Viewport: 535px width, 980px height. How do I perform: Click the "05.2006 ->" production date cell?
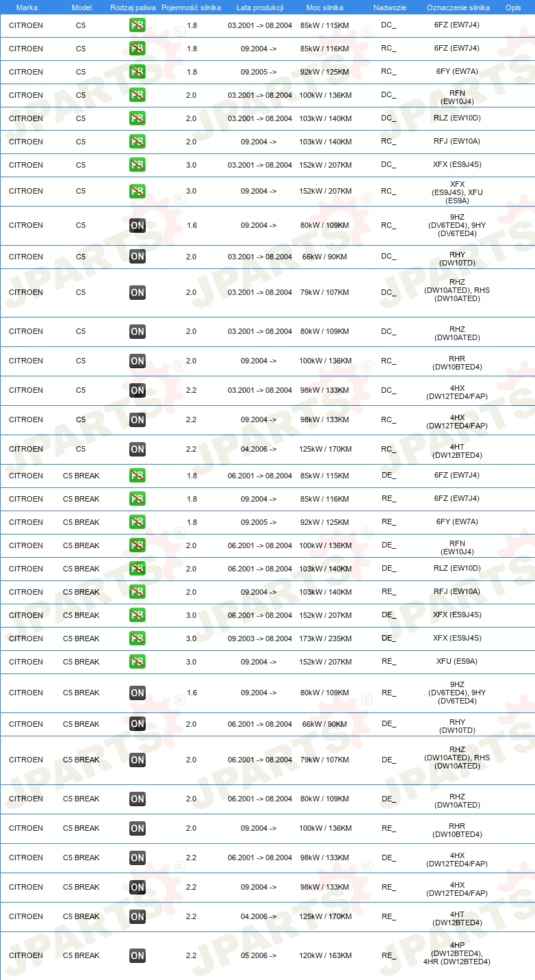[x=259, y=955]
